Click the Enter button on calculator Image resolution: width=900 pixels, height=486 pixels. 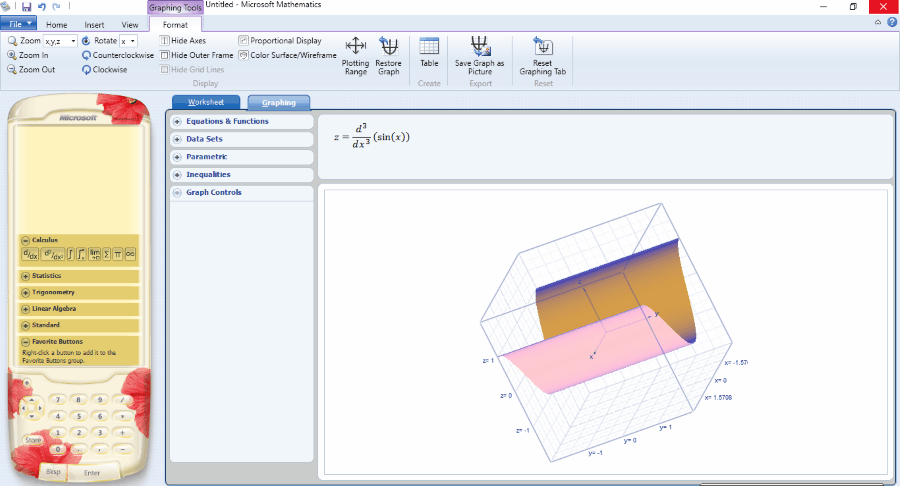tap(92, 473)
